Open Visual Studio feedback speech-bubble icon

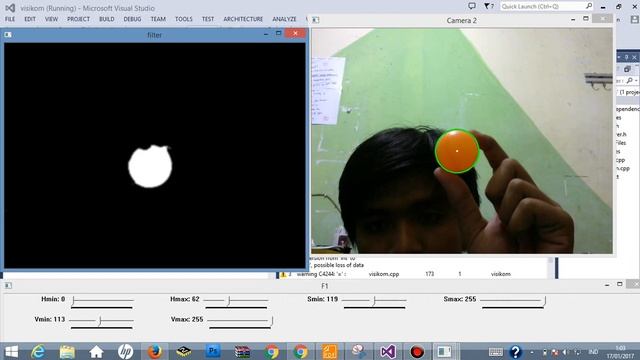472,6
